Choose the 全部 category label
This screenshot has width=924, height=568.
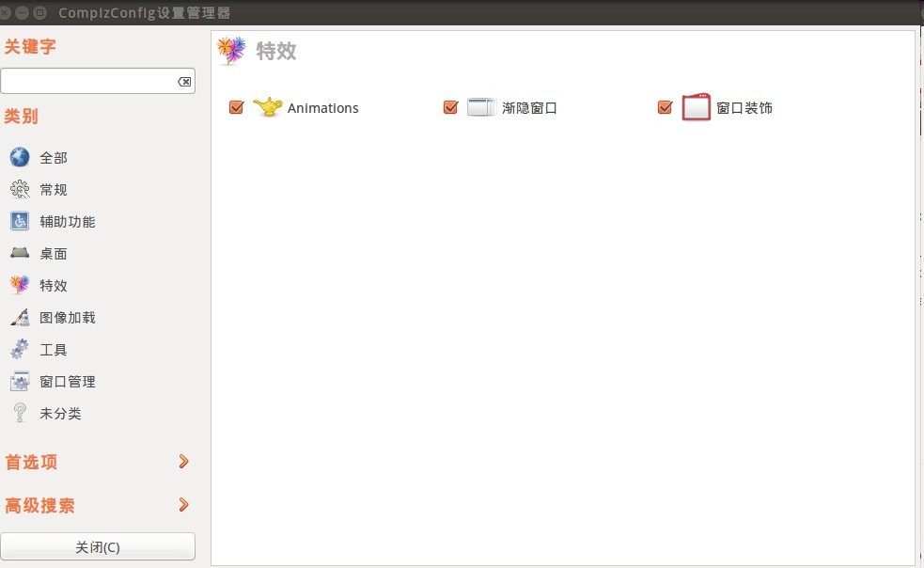(x=54, y=157)
